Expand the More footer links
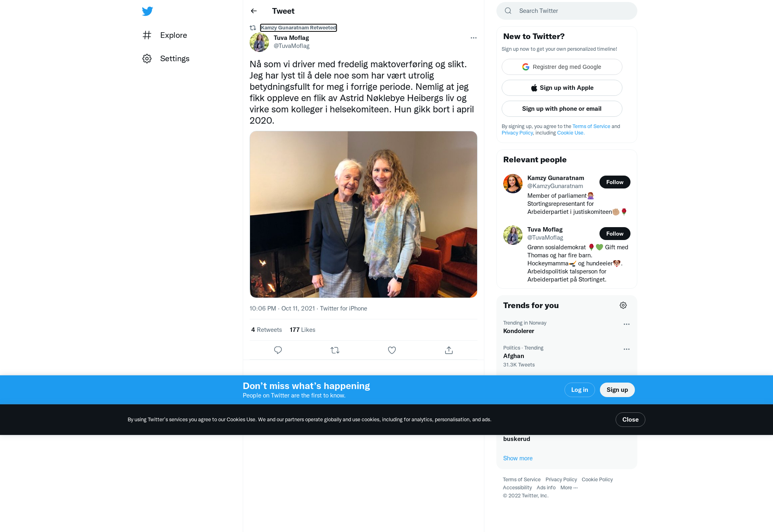 pos(569,488)
